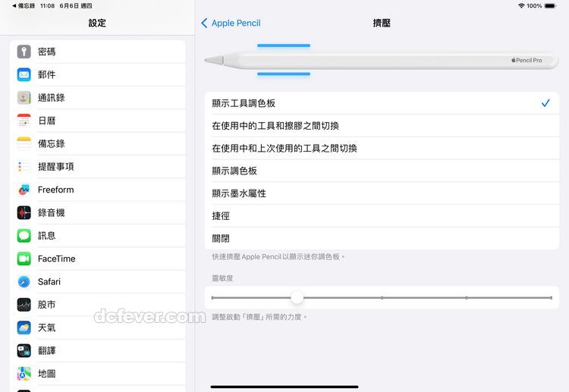
Task: Tap the 錄音機 voice memos icon
Action: [x=24, y=212]
